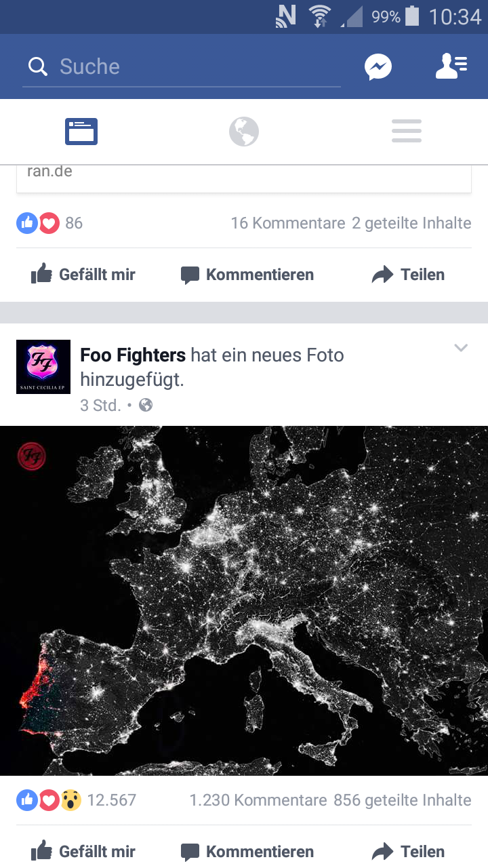Image resolution: width=488 pixels, height=868 pixels.
Task: Like the Foo Fighters photo post
Action: [83, 852]
